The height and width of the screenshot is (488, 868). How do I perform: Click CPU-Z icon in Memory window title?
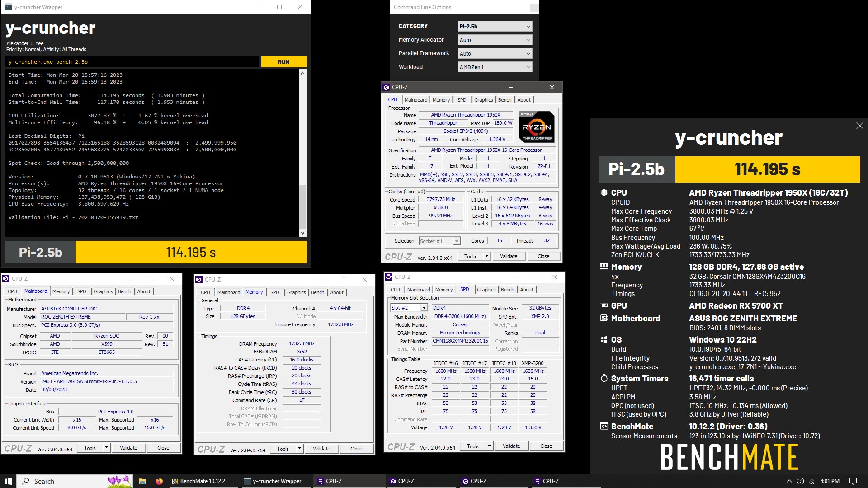tap(199, 280)
